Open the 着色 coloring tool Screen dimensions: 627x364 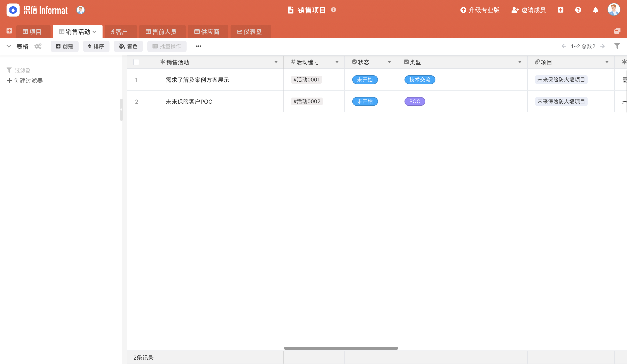[128, 46]
